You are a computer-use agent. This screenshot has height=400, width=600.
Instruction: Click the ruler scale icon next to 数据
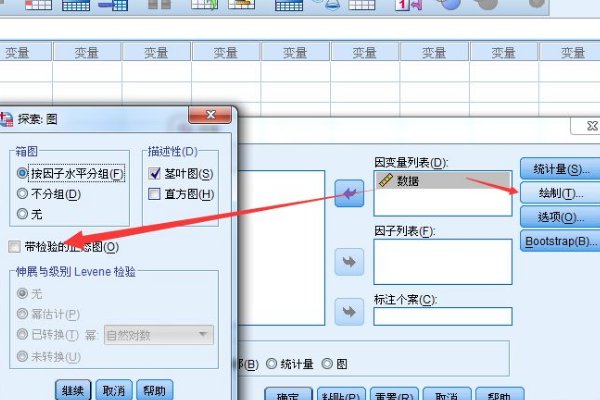click(386, 180)
